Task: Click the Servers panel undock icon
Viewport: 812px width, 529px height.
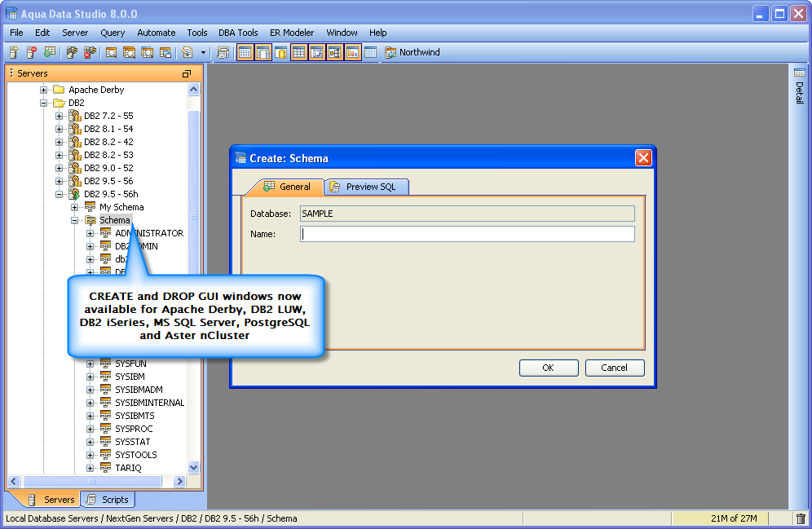Action: [187, 74]
